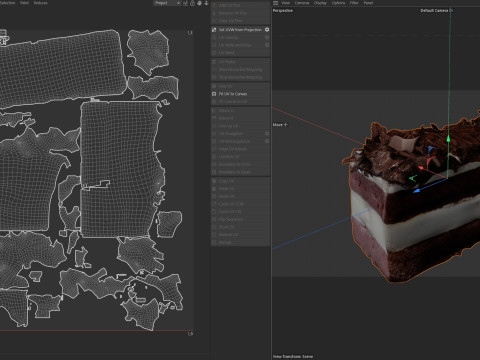Open UV Rectangularize options gear
This screenshot has width=480, height=360.
[267, 141]
